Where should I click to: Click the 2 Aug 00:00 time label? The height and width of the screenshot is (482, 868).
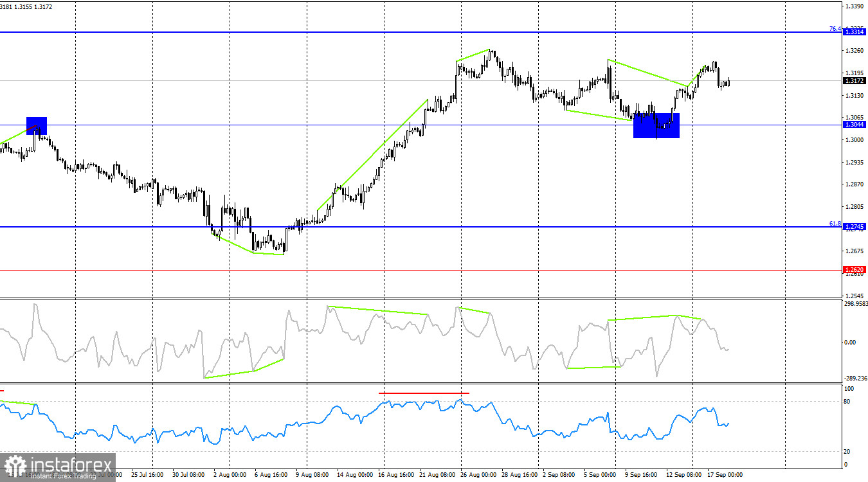tap(228, 475)
